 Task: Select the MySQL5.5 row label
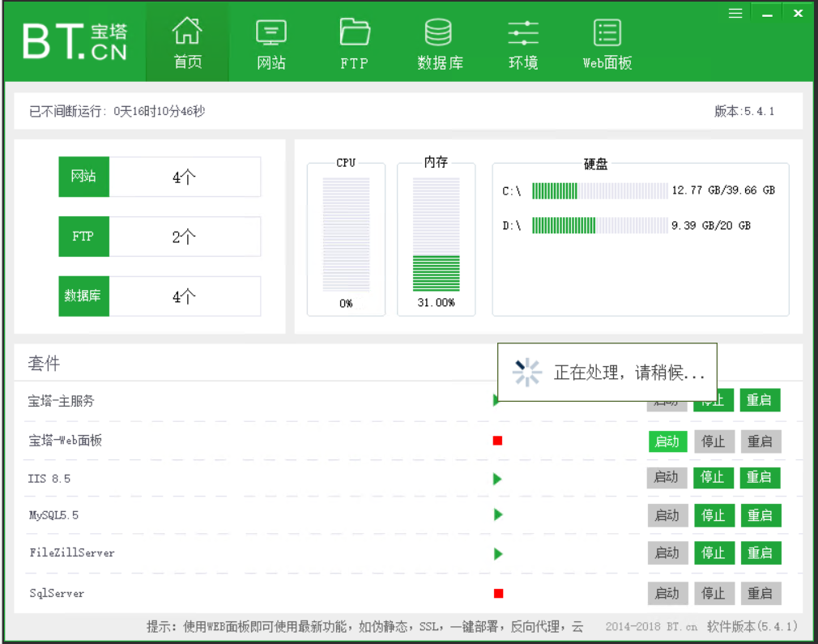point(53,516)
